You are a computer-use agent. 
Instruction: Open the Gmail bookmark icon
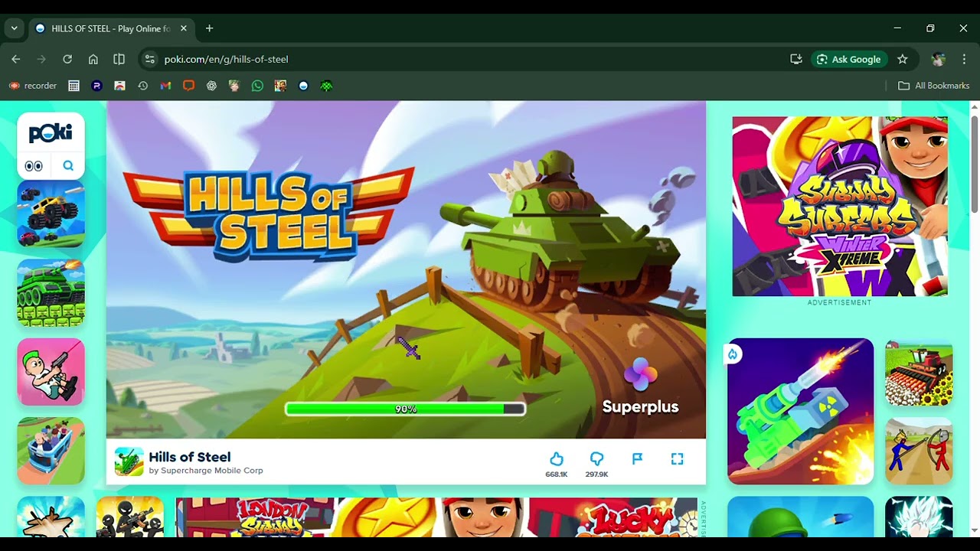(x=165, y=86)
